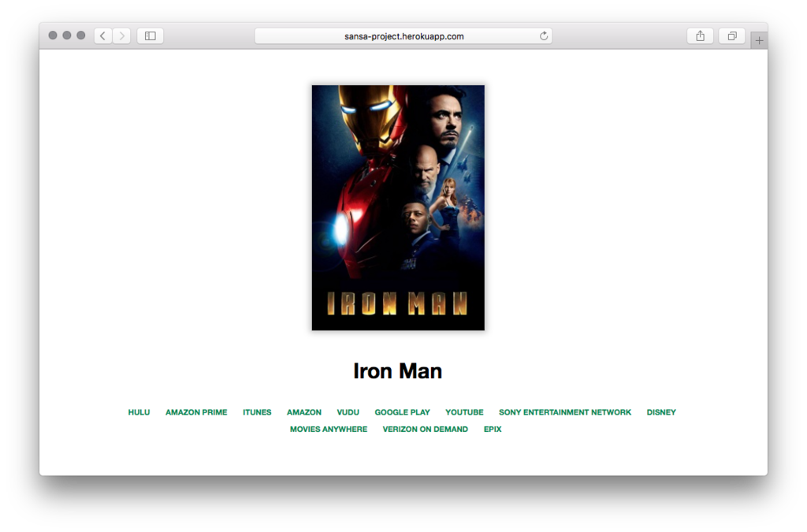Open the MOVIES ANYWHERE link

click(329, 429)
